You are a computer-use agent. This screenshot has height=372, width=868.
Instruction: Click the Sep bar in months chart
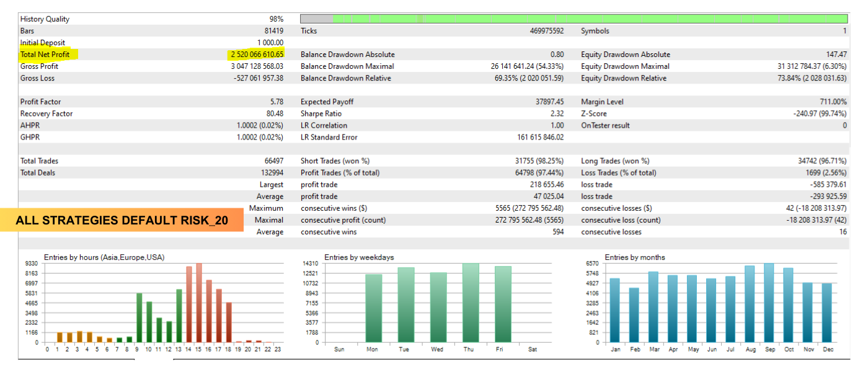(769, 304)
